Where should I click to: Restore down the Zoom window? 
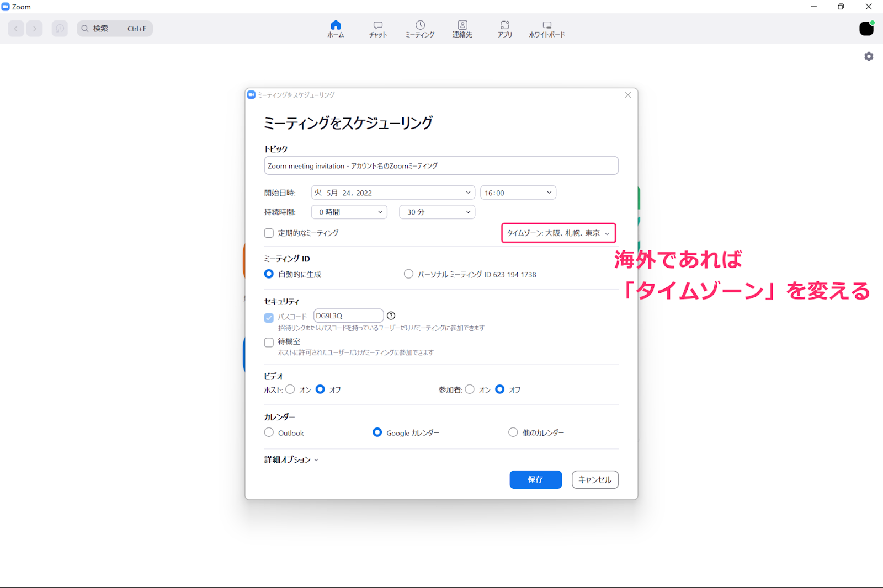click(x=841, y=7)
